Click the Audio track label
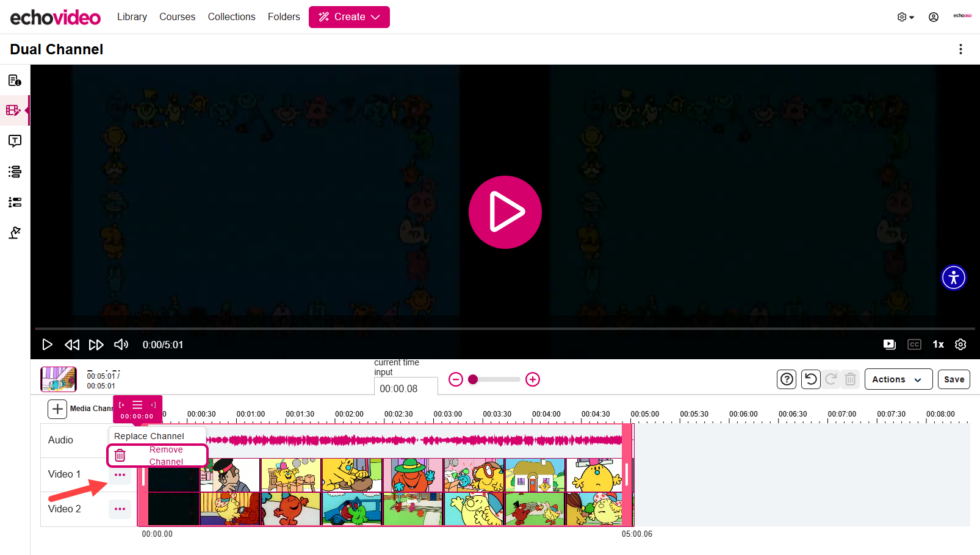This screenshot has width=980, height=555. (x=60, y=440)
